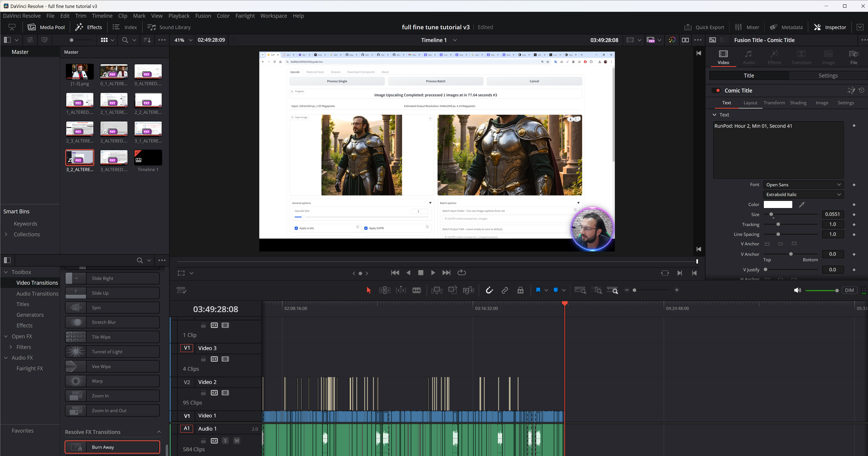Click the blue flag marker icon
Viewport: 868px width, 456px height.
(x=538, y=290)
